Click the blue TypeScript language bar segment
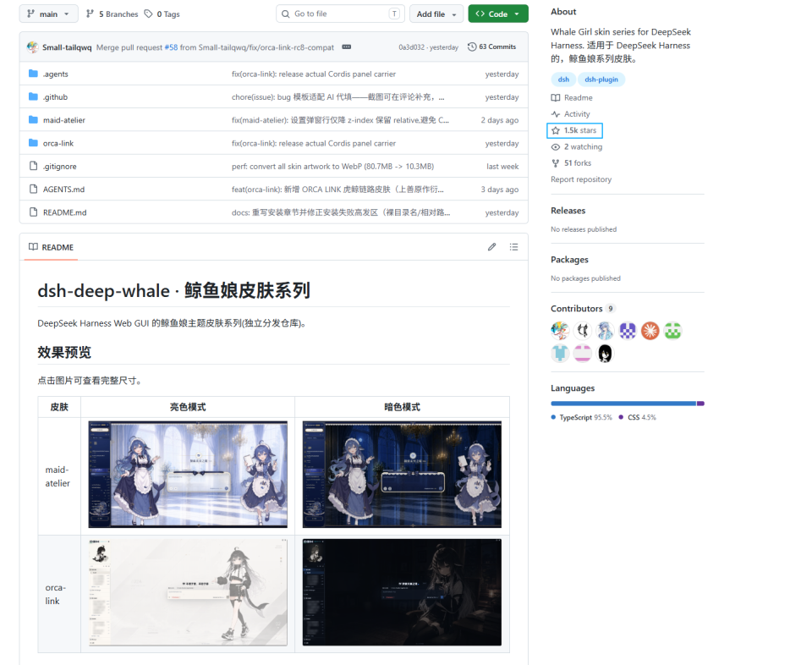 tap(623, 404)
